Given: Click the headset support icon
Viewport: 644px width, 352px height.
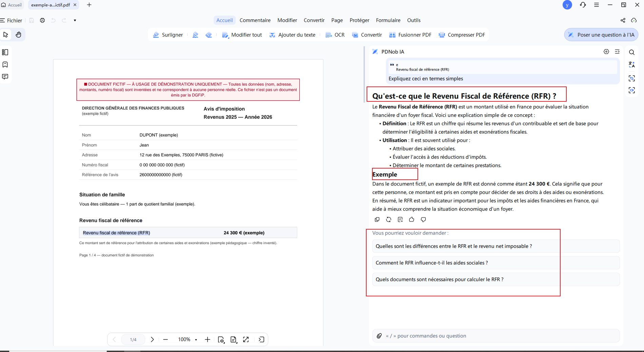Looking at the screenshot, I should (x=583, y=5).
